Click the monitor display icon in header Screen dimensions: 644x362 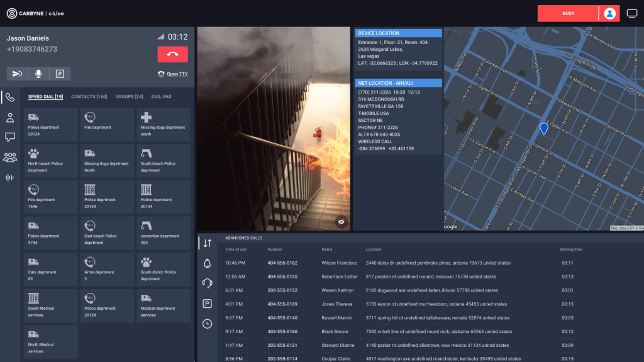(x=632, y=14)
